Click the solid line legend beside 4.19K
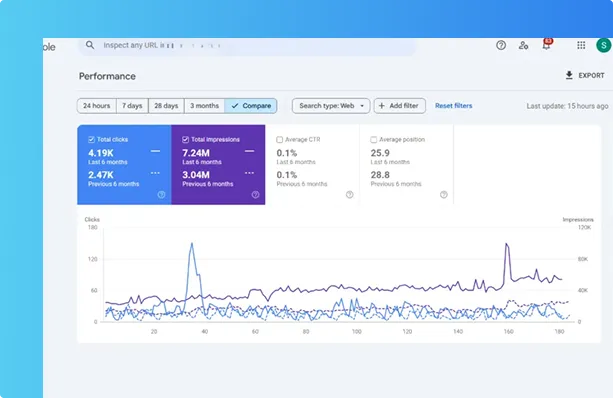 (155, 151)
